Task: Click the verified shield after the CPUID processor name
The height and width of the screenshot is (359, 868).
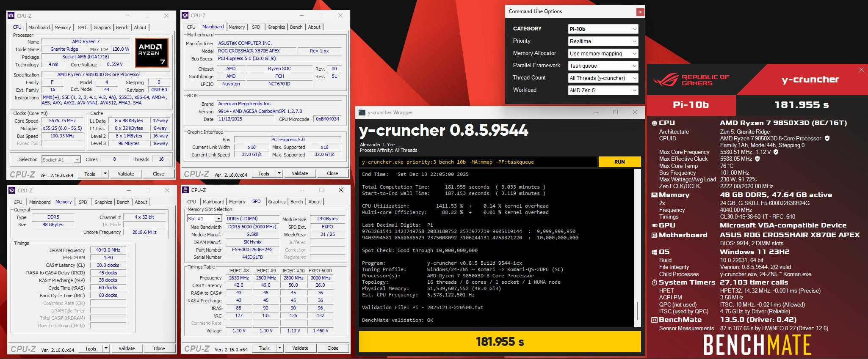Action: [x=827, y=138]
